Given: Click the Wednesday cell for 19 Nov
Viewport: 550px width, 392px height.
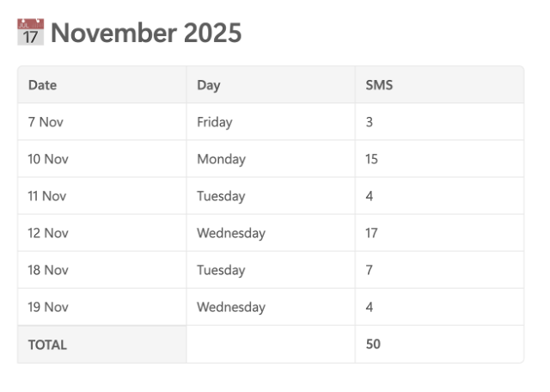Looking at the screenshot, I should point(271,307).
